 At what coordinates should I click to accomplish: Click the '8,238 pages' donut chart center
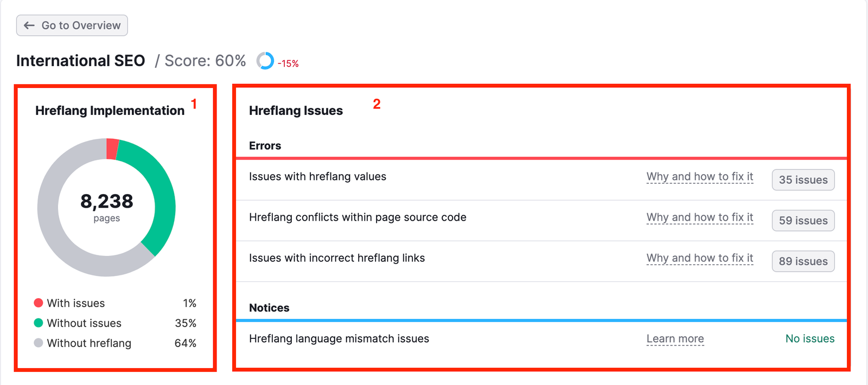pos(107,208)
